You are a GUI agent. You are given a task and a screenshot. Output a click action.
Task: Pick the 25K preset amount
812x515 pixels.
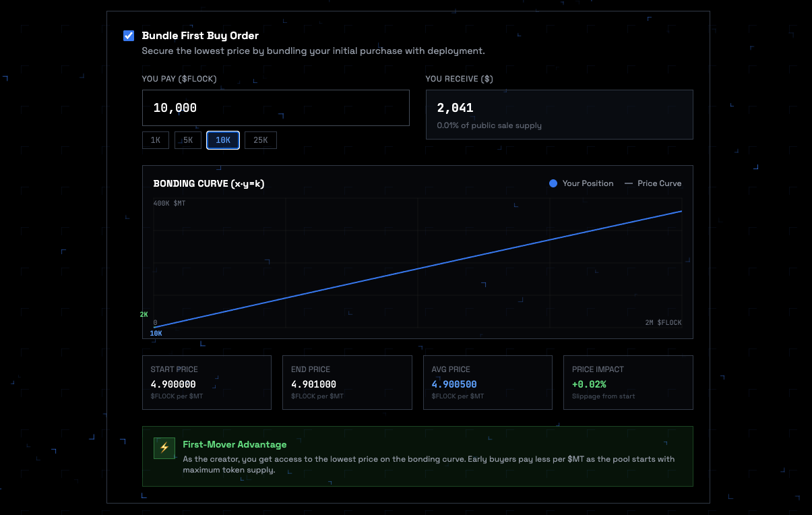[260, 140]
